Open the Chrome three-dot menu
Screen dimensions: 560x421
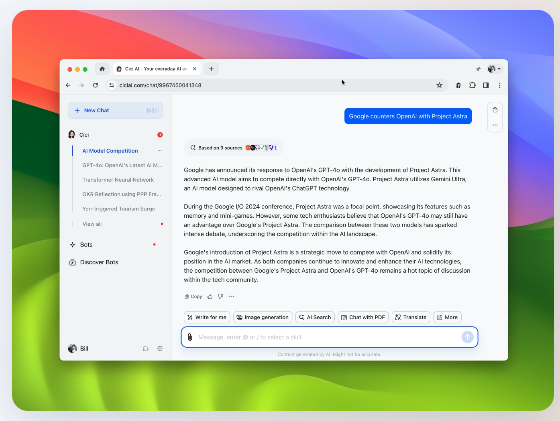(499, 85)
